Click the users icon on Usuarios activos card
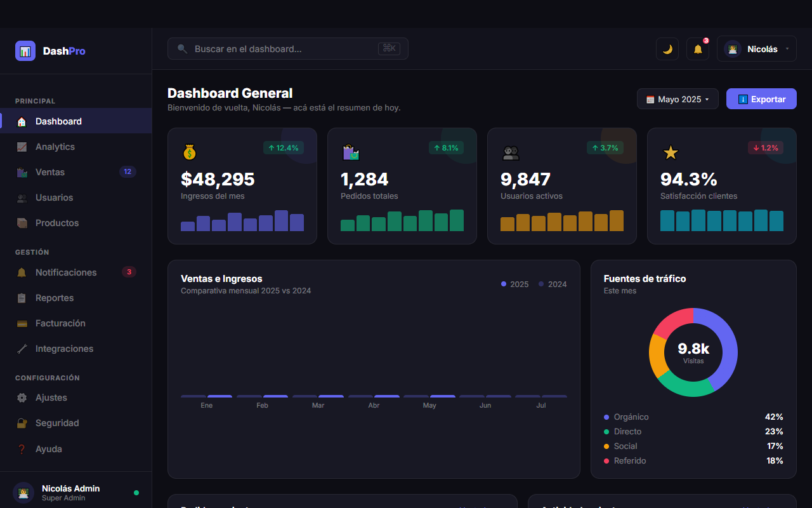812x508 pixels. [x=511, y=152]
